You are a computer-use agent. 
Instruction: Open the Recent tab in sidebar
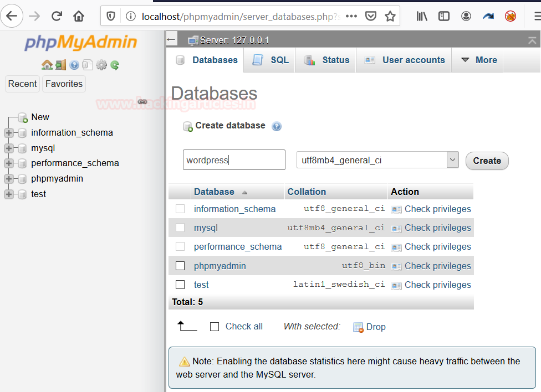(22, 84)
